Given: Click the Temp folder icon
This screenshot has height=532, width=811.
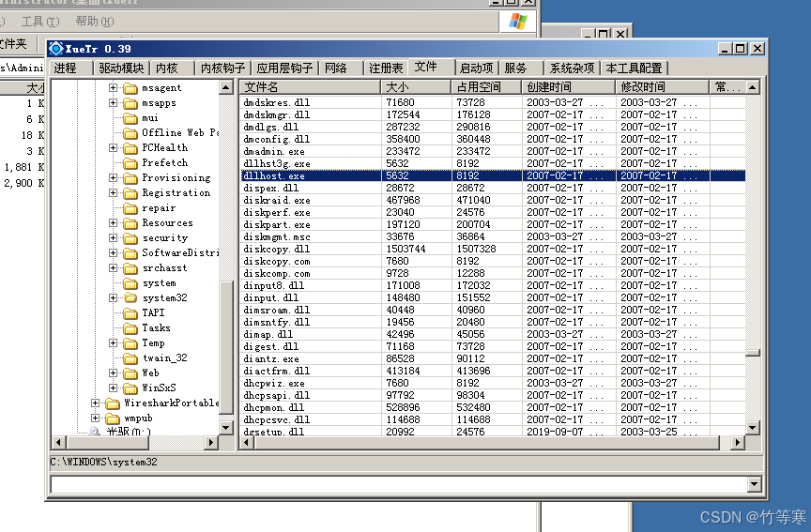Looking at the screenshot, I should point(130,343).
